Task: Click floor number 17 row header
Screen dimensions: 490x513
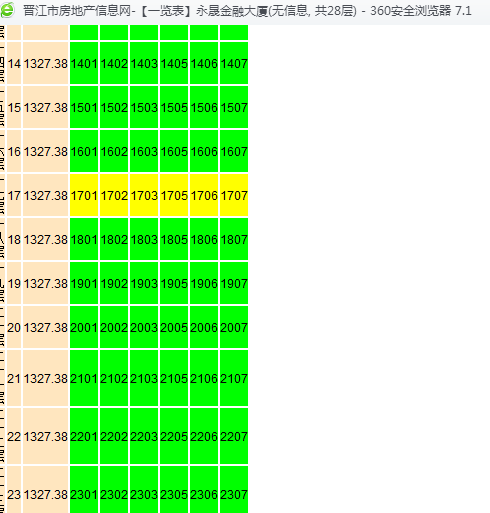Action: coord(14,195)
